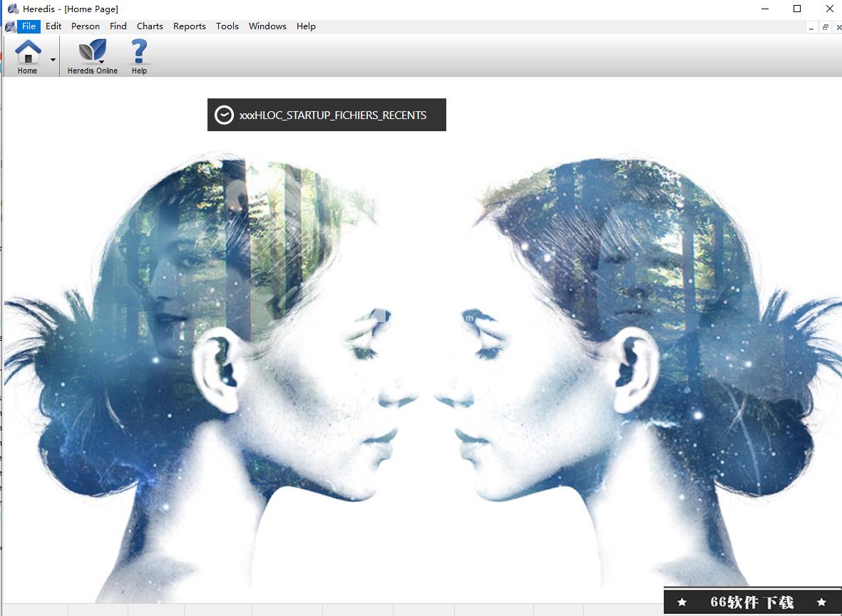Screen dimensions: 842x616
Task: Close the Heredis main window
Action: (829, 9)
